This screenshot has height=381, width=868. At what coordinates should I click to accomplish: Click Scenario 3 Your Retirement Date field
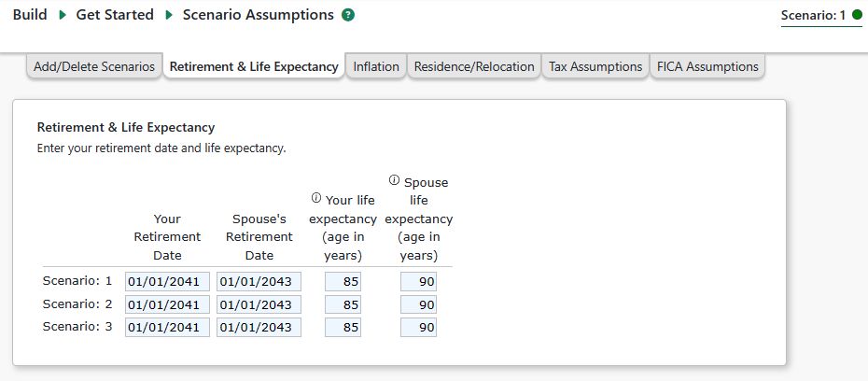(x=167, y=328)
